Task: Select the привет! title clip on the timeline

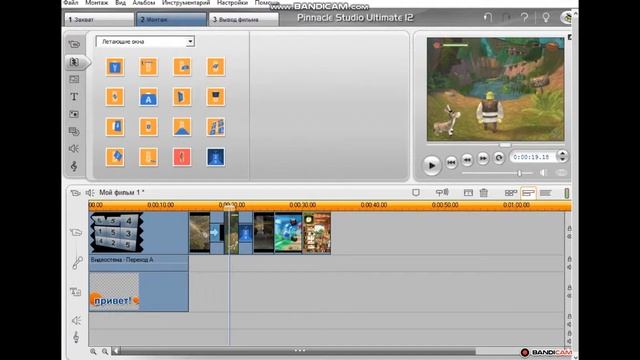Action: click(x=139, y=292)
